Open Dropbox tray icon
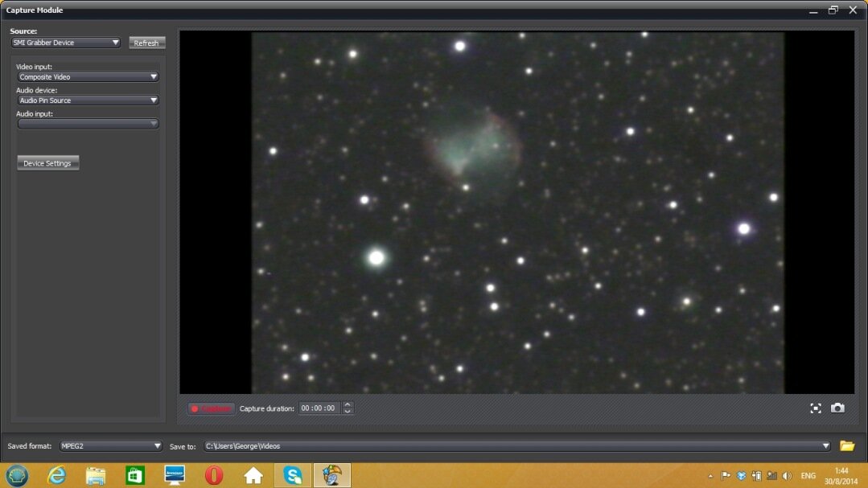Image resolution: width=868 pixels, height=488 pixels. click(741, 476)
